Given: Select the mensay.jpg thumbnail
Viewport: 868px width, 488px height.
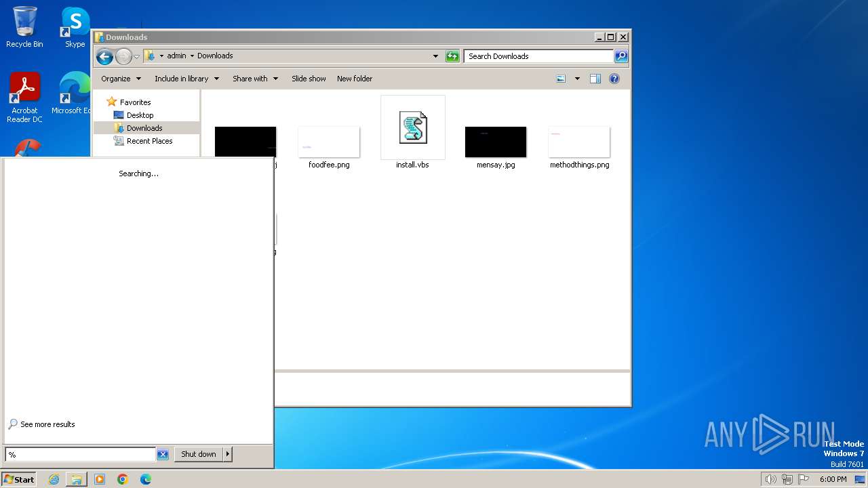Looking at the screenshot, I should coord(496,142).
